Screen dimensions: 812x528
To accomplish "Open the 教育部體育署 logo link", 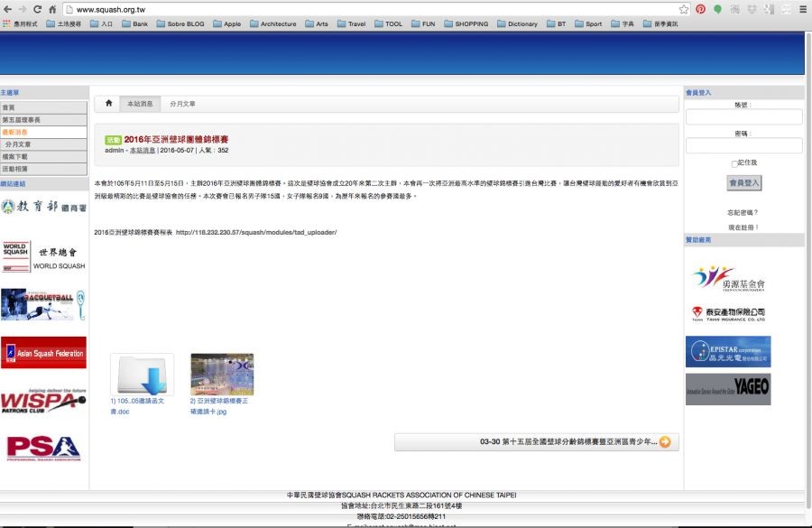I will tap(44, 206).
